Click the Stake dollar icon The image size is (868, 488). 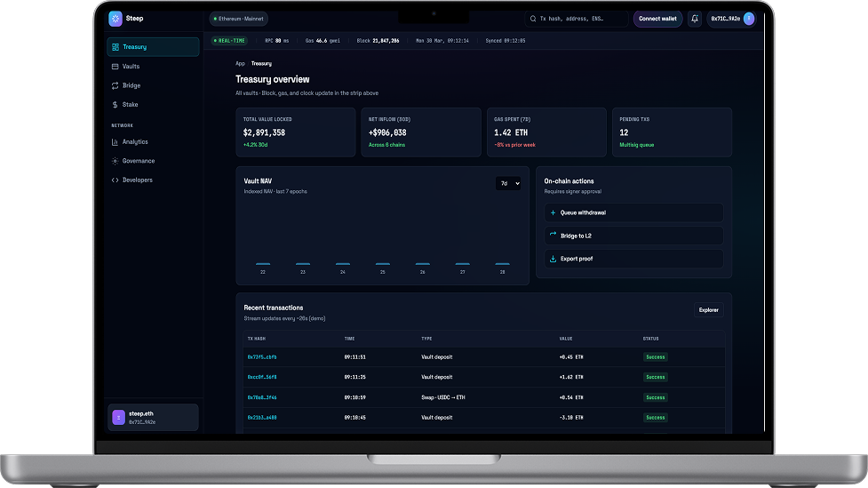(x=115, y=105)
